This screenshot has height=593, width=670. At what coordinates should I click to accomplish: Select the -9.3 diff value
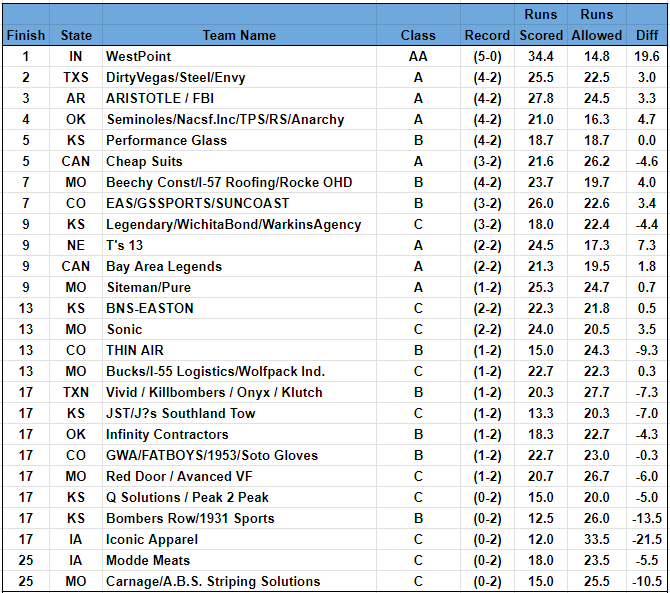click(x=646, y=350)
